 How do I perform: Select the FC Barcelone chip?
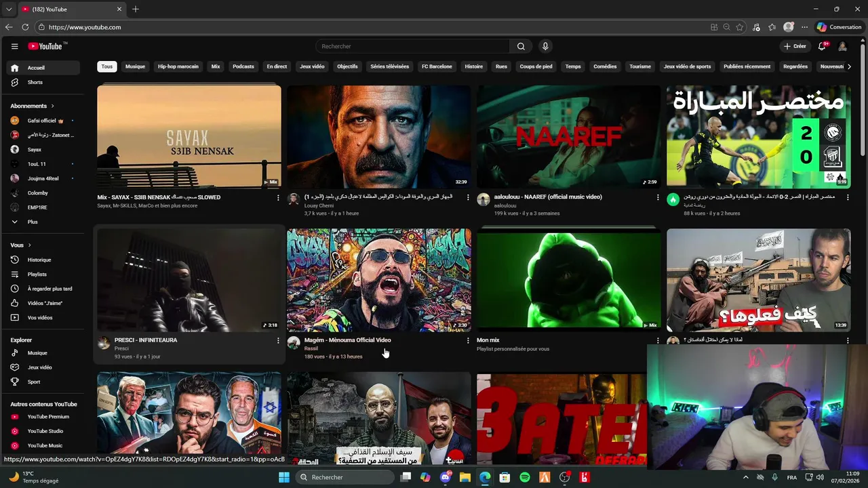pyautogui.click(x=437, y=66)
